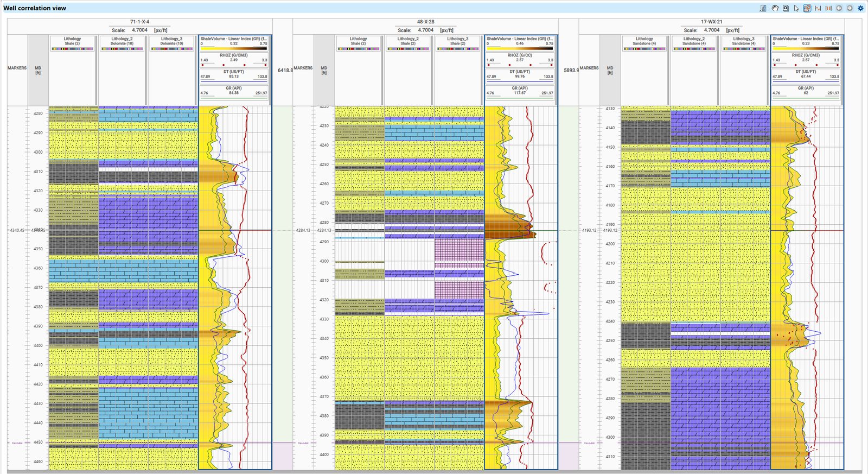Select the Lithology track header in 71-1-X-4
This screenshot has width=868, height=474.
pos(73,43)
